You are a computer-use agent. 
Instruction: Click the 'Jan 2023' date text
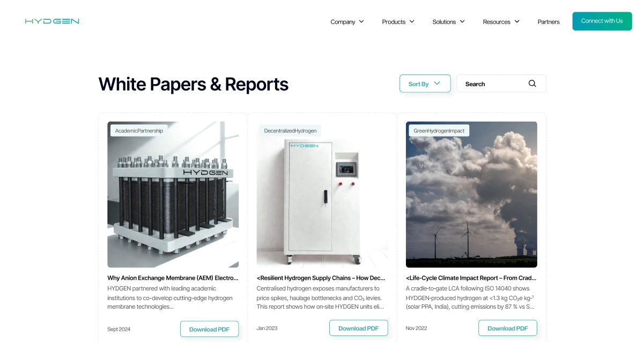267,328
